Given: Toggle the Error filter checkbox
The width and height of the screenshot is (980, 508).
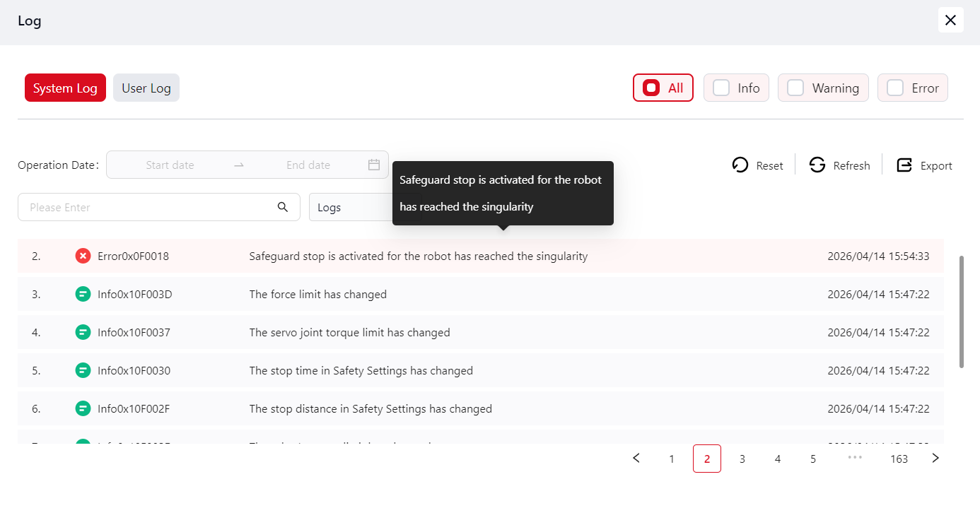Looking at the screenshot, I should tap(895, 88).
